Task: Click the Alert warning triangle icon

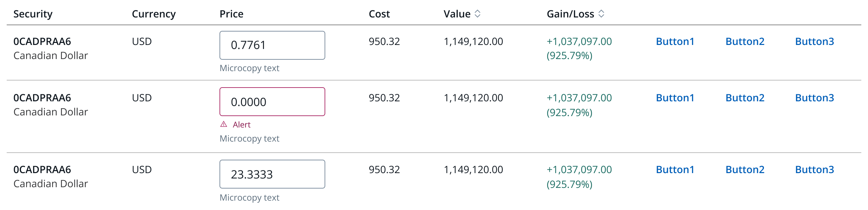Action: (x=224, y=124)
